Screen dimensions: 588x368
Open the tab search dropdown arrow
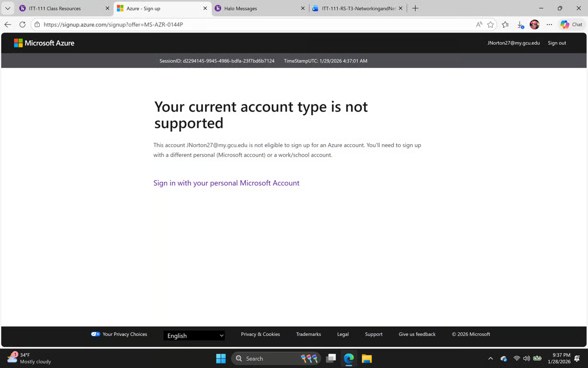pos(7,8)
